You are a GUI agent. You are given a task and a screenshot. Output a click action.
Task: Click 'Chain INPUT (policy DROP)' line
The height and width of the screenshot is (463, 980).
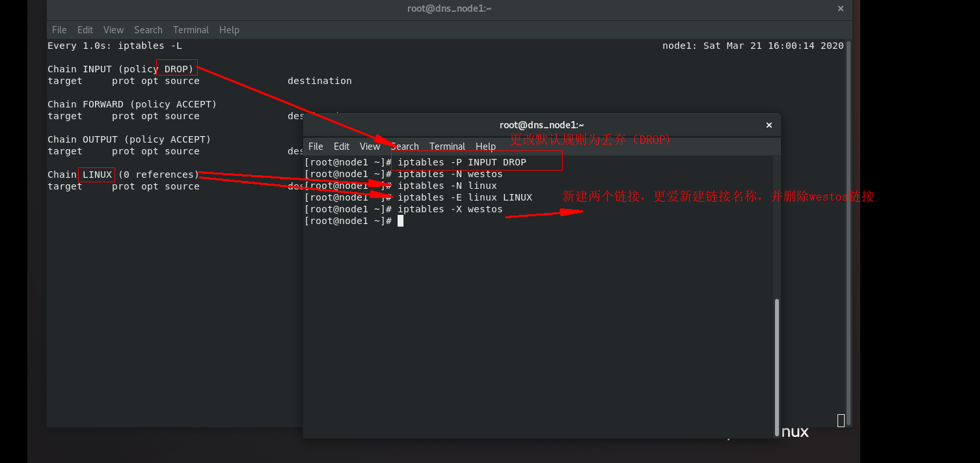click(120, 69)
